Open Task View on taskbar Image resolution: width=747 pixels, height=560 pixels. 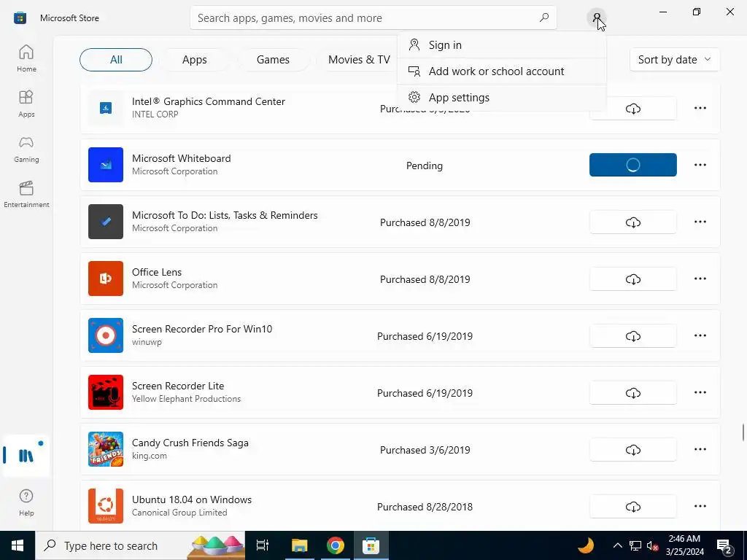tap(262, 545)
